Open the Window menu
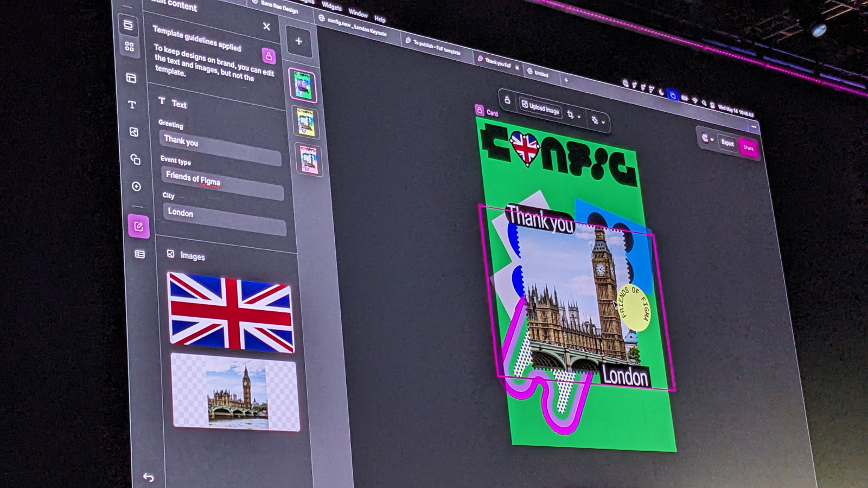 point(358,13)
